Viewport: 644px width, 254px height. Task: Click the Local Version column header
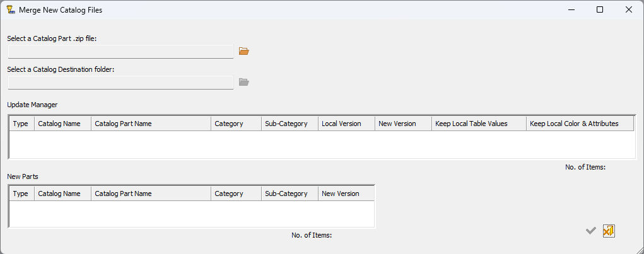tap(346, 124)
